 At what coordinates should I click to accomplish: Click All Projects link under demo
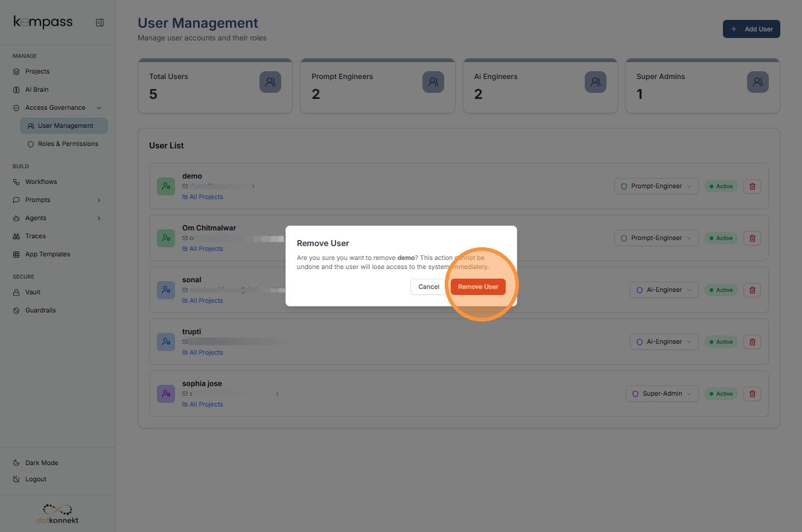203,197
